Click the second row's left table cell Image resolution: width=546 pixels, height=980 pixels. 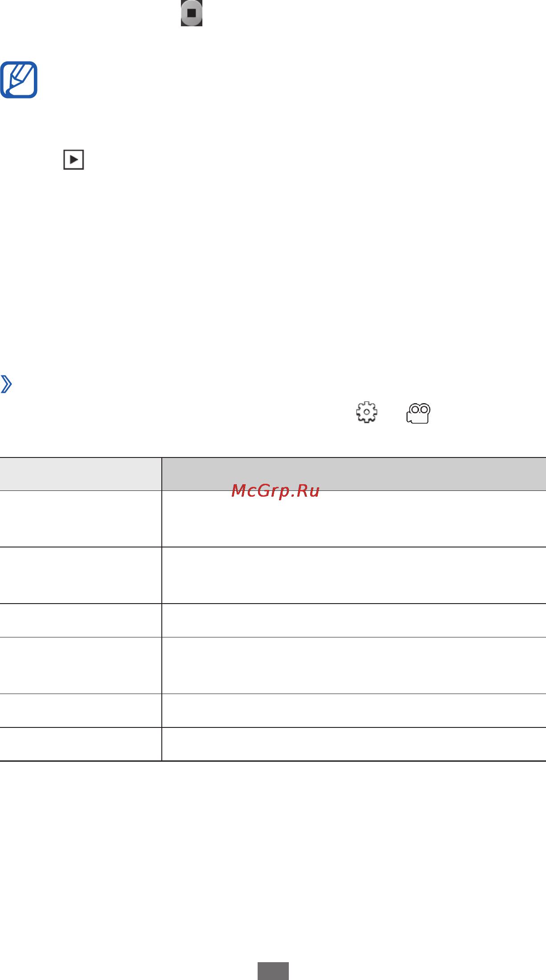pyautogui.click(x=81, y=576)
